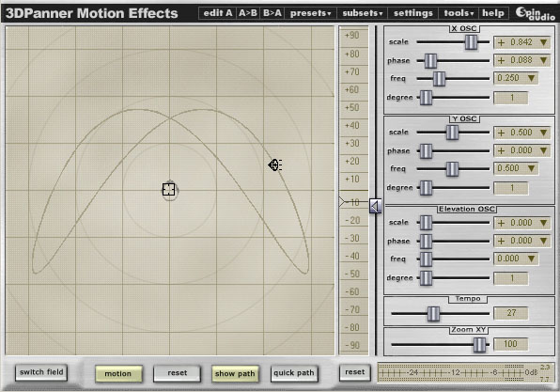Viewport: 560px width, 392px height.
Task: Toggle the Elevation OSC scale plus sign
Action: pos(501,223)
